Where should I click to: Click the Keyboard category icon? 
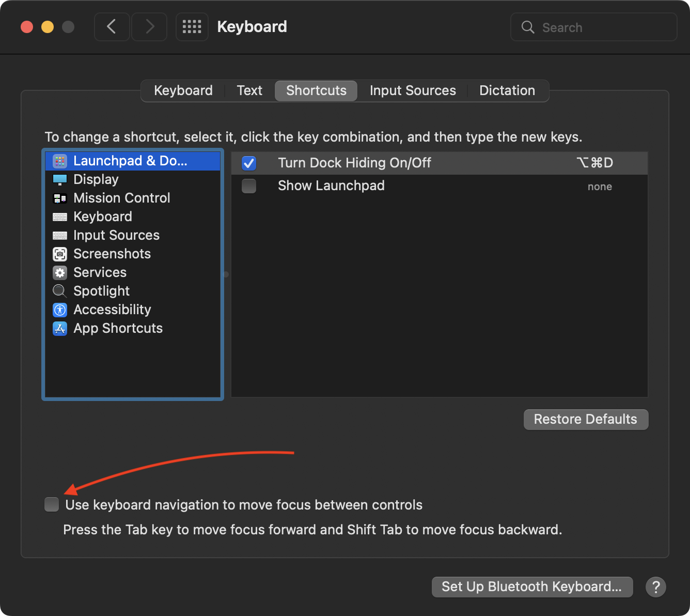coord(60,217)
